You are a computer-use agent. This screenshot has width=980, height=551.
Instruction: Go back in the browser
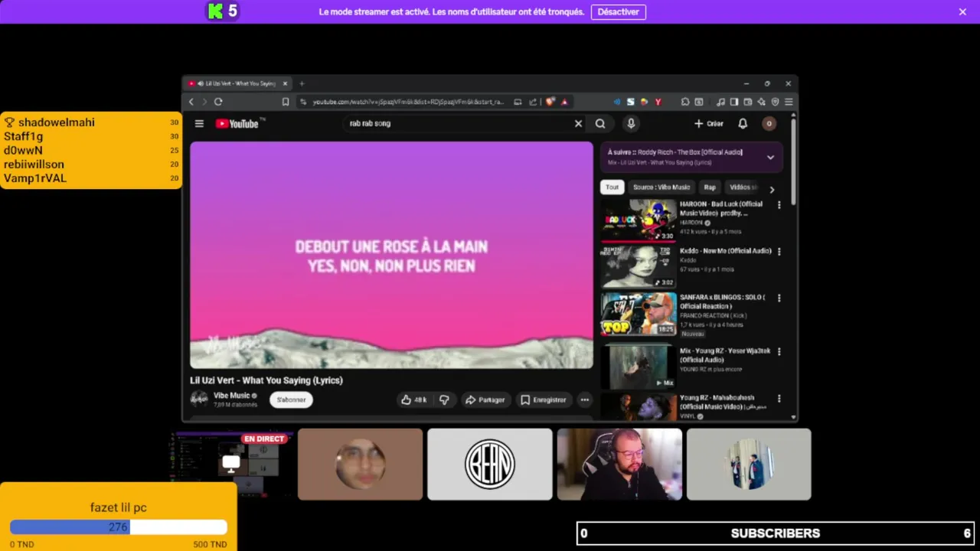(x=191, y=102)
